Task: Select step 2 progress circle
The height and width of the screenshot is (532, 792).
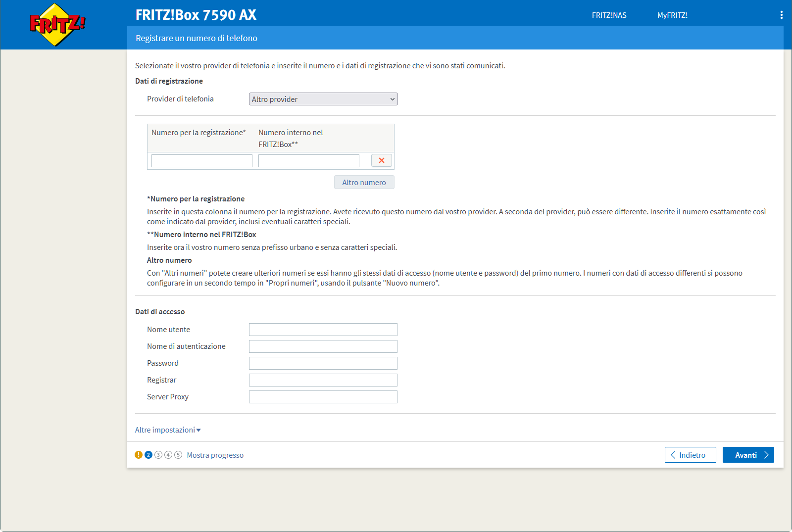Action: click(148, 455)
